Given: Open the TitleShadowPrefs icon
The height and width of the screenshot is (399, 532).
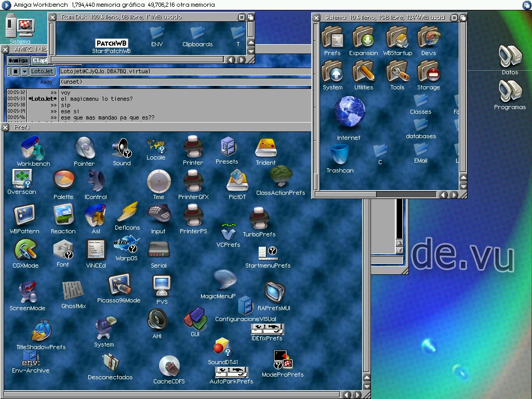Looking at the screenshot, I should [x=41, y=331].
